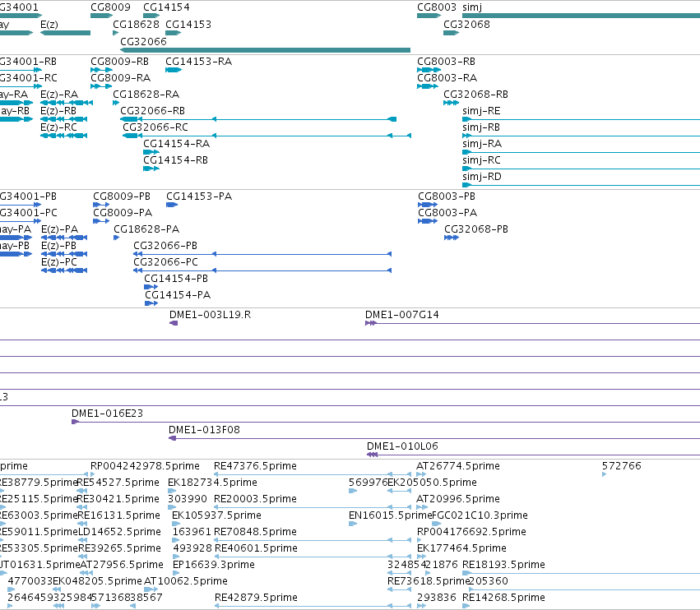Screen dimensions: 700x610
Task: Click BAC clone DME1-013F08
Action: [434, 438]
